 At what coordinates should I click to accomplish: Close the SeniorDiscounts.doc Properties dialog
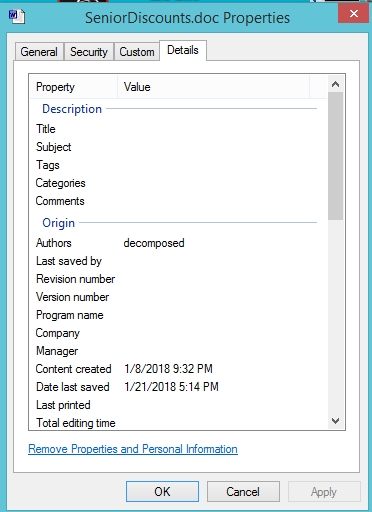354,14
